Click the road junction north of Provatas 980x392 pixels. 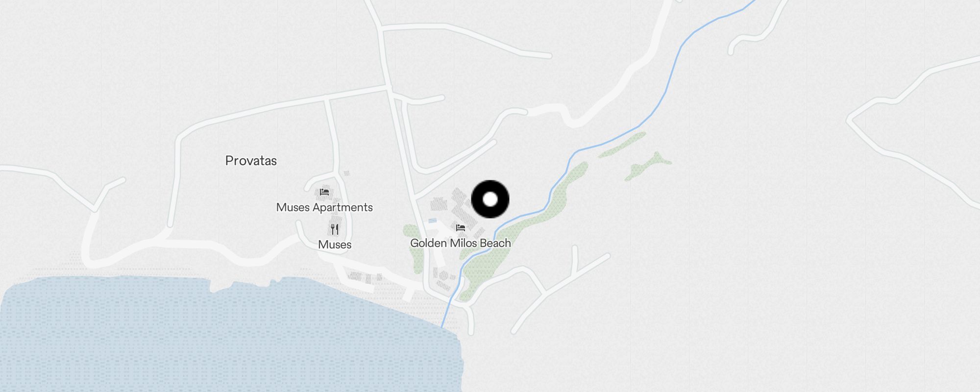click(x=389, y=89)
